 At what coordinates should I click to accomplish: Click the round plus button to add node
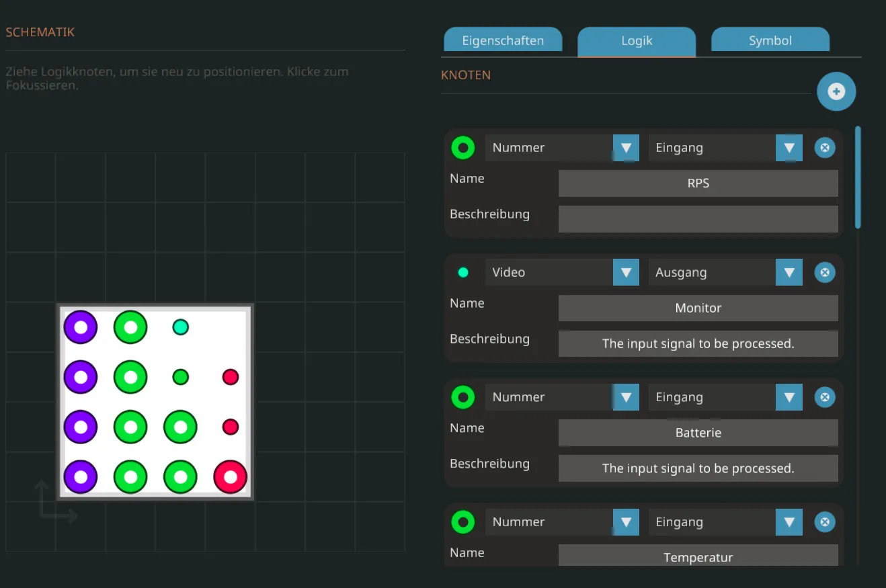tap(836, 92)
